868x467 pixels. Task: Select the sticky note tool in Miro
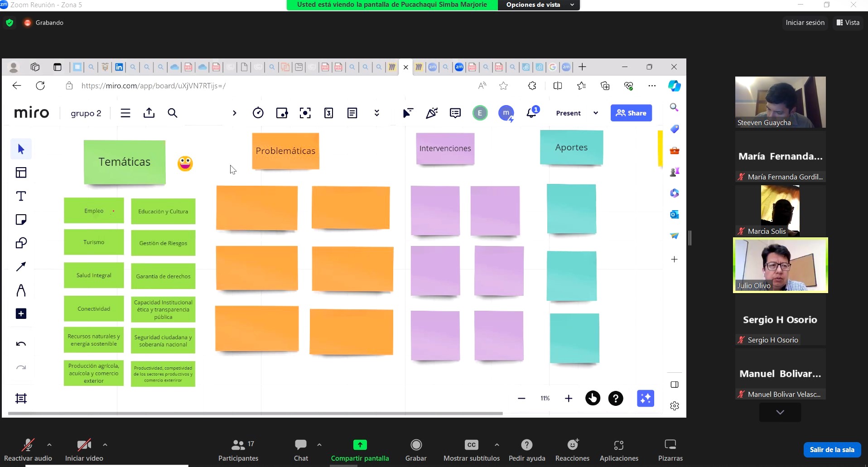click(21, 220)
